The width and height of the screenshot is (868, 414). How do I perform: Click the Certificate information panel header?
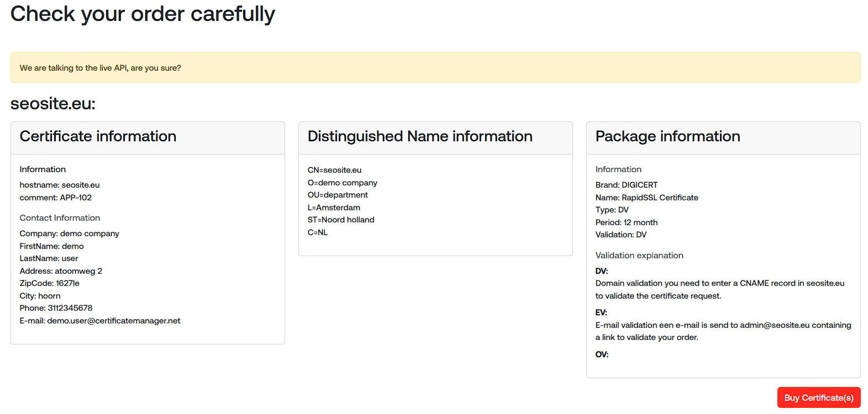tap(98, 136)
